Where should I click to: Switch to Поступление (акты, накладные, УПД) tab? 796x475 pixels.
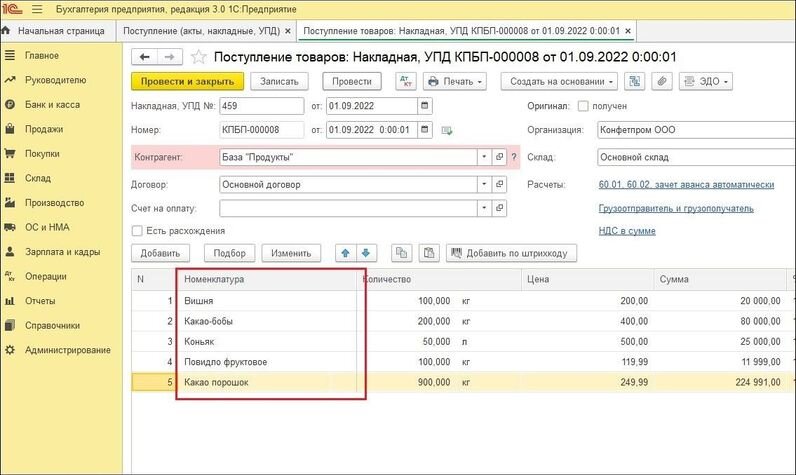(202, 31)
